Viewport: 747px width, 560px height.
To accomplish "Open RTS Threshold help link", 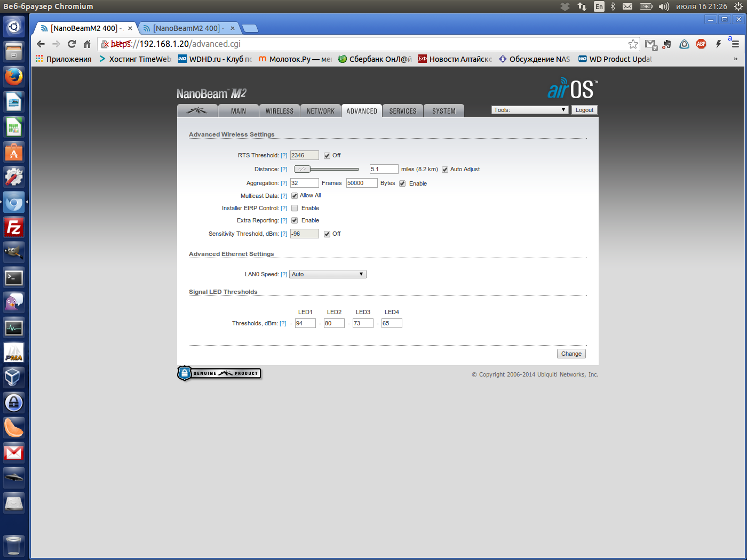I will point(284,156).
